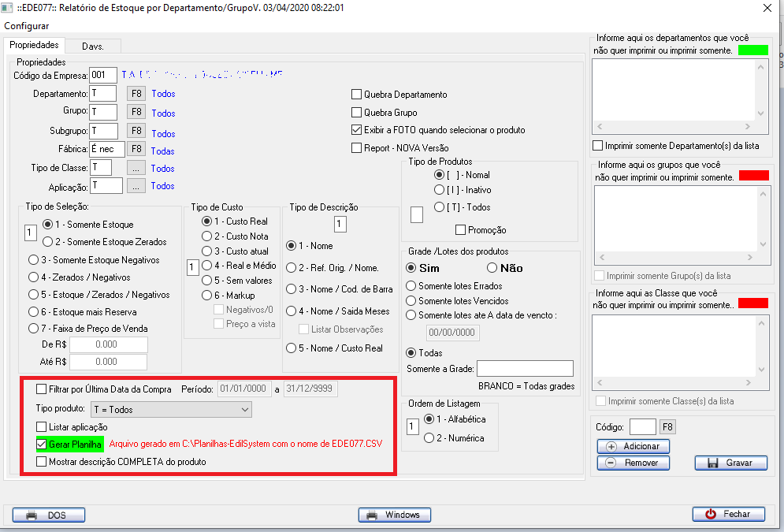Click F8 lookup next to Departamento
Viewport: 784px width, 532px height.
(x=136, y=94)
